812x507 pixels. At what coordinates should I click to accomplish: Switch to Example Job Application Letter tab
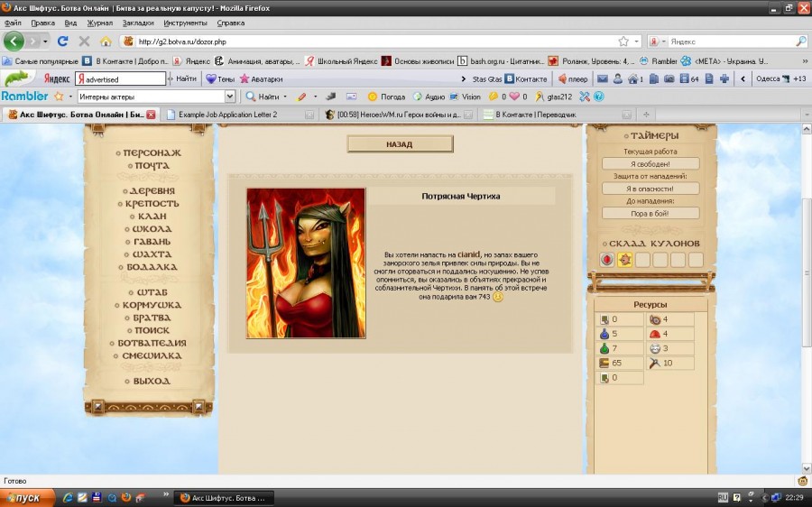[x=227, y=115]
